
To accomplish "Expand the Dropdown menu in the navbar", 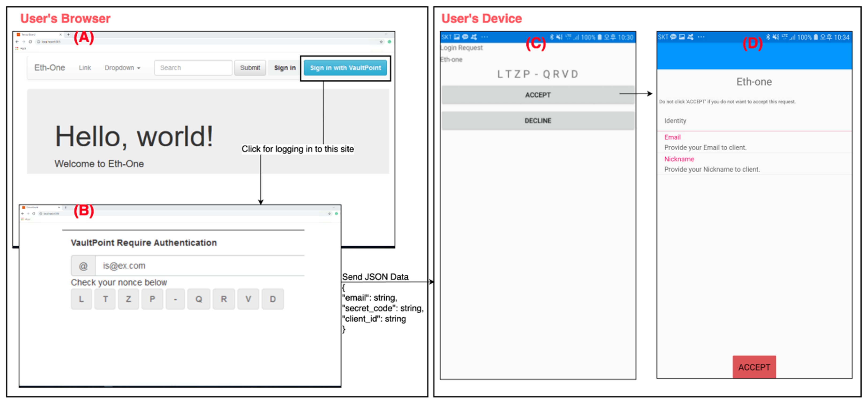I will coord(122,68).
